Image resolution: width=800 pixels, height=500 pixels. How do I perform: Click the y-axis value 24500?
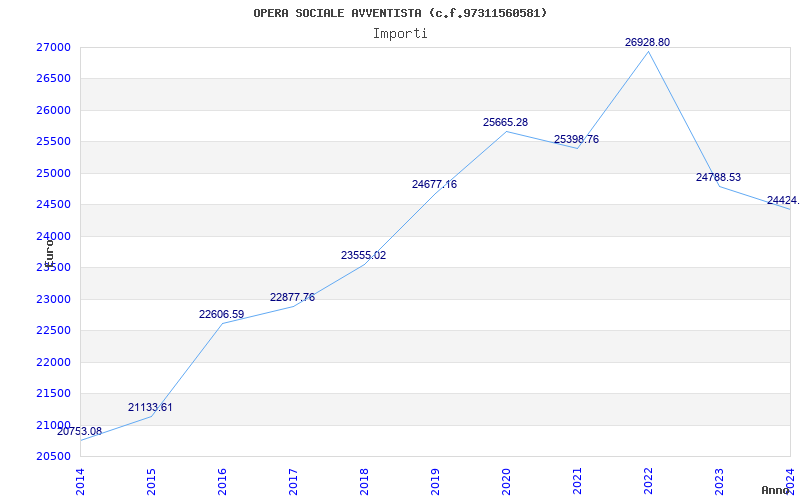click(x=53, y=205)
